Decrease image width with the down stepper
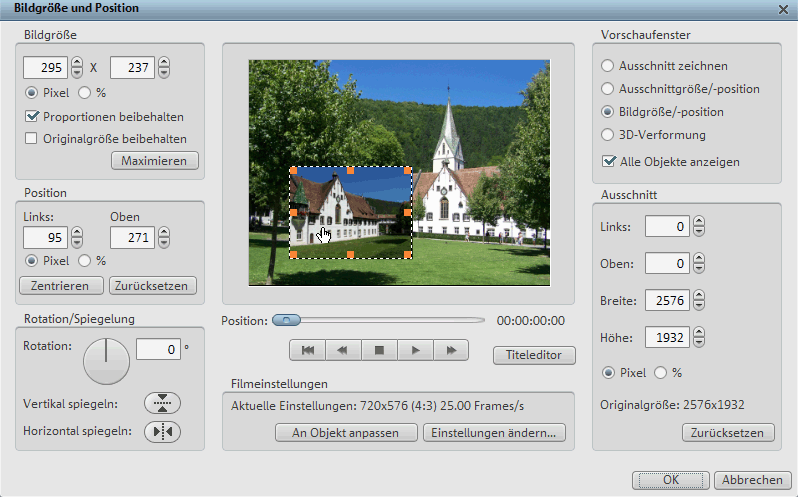This screenshot has width=798, height=497. 77,73
